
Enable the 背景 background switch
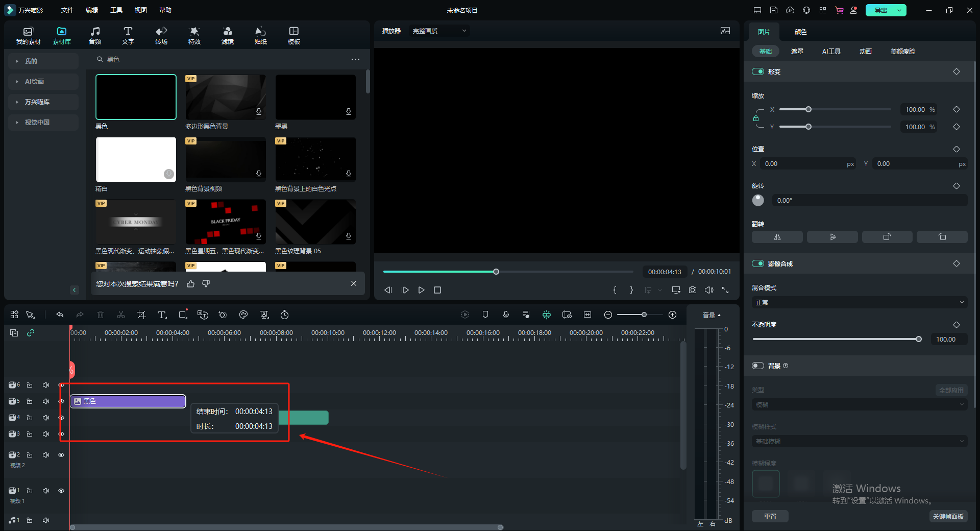coord(758,366)
